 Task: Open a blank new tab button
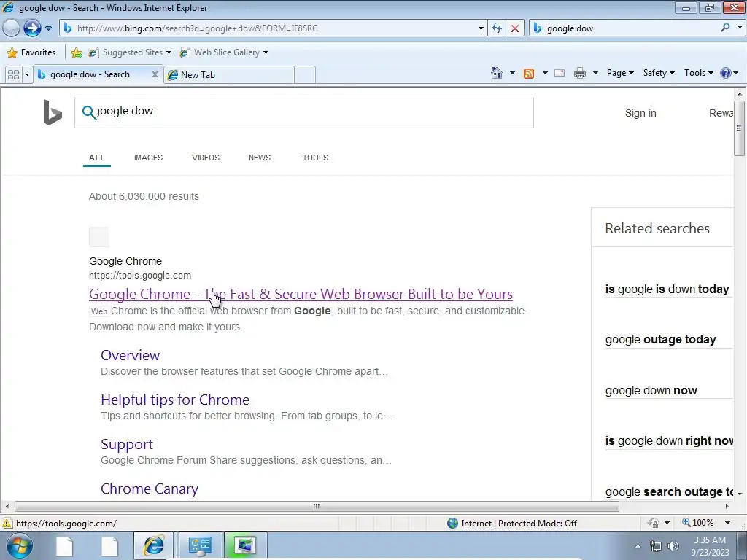click(x=305, y=75)
